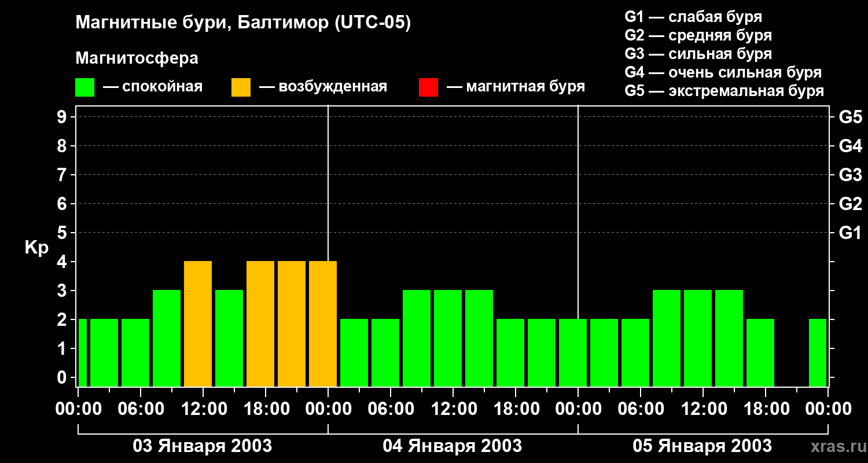Click the "G4 — очень сильная буря" legend line
Viewport: 868px width, 463px height.
click(x=723, y=72)
